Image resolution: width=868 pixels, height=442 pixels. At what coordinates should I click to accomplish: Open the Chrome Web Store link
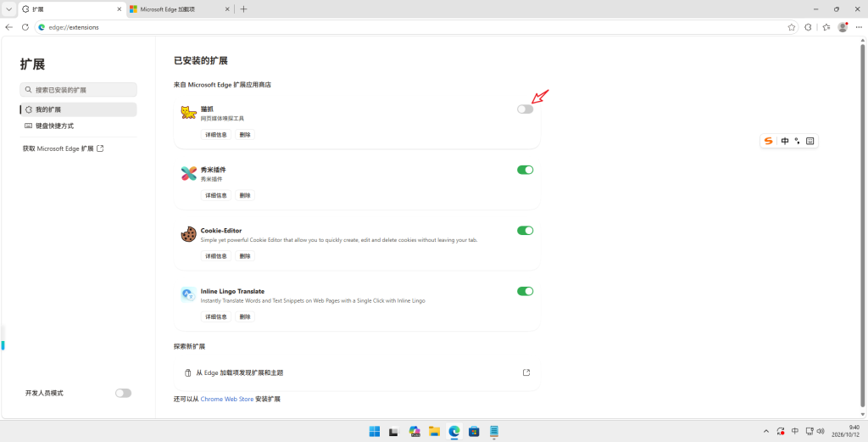coord(227,399)
